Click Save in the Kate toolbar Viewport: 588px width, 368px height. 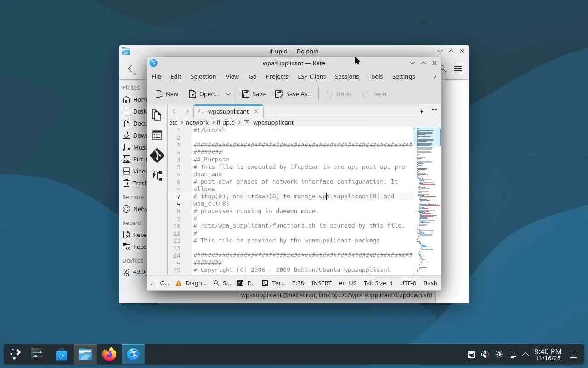254,94
